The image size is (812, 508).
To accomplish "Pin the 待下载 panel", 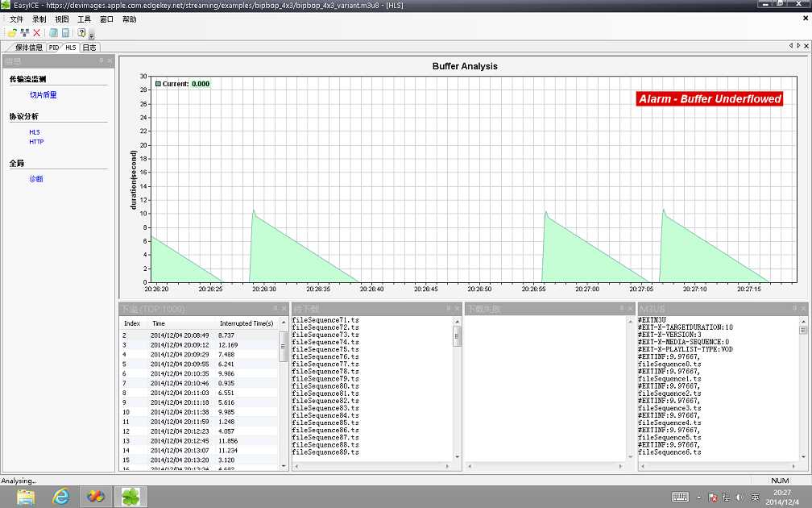I will [x=449, y=308].
